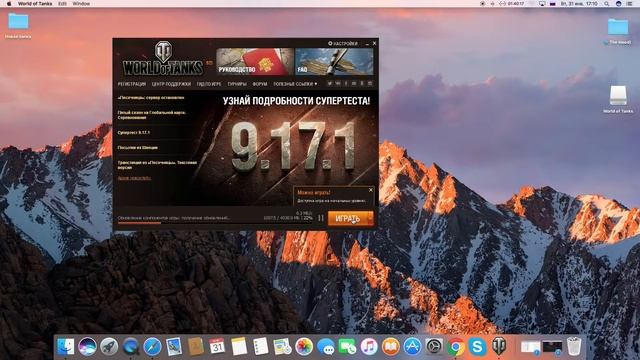Click World of Tanks icon in Dock
640x360 pixels.
pyautogui.click(x=499, y=346)
